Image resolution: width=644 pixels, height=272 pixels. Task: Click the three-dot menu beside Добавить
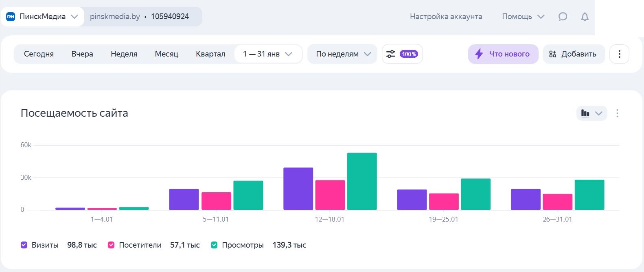tap(619, 54)
